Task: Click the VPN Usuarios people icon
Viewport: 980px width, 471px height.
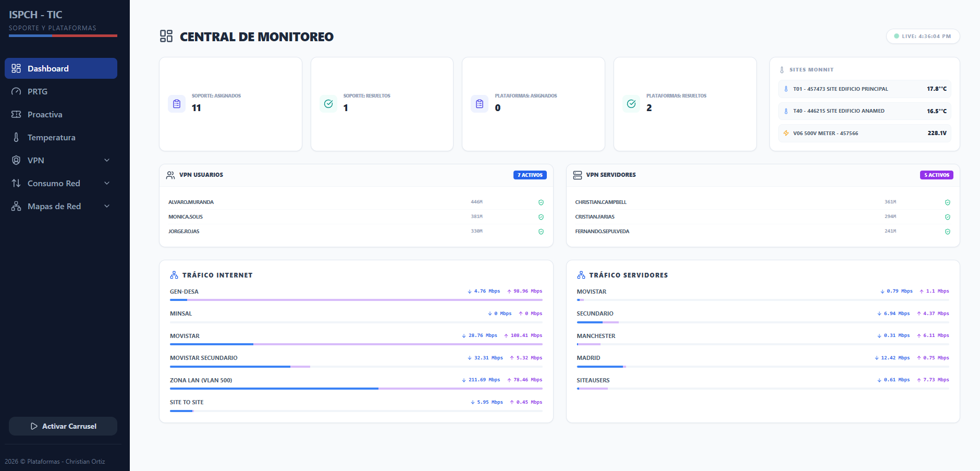Action: click(x=170, y=175)
